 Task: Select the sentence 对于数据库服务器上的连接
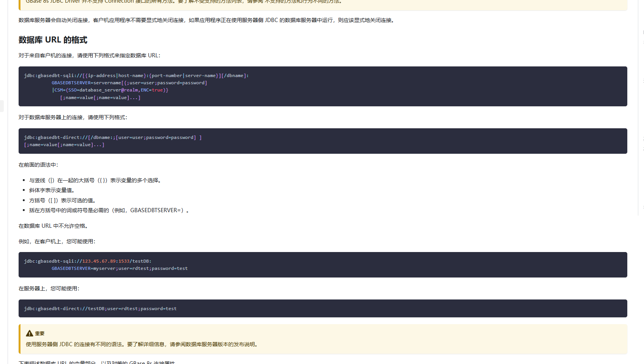pos(73,117)
